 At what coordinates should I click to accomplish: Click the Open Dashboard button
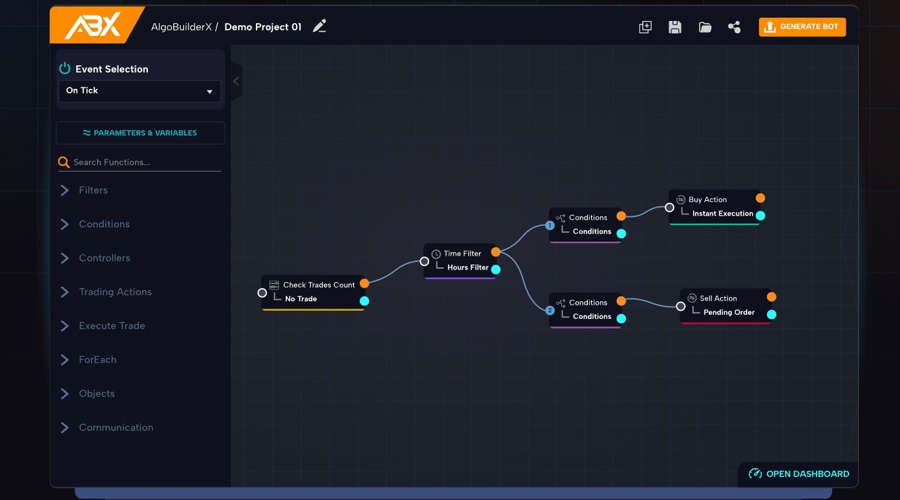(799, 474)
